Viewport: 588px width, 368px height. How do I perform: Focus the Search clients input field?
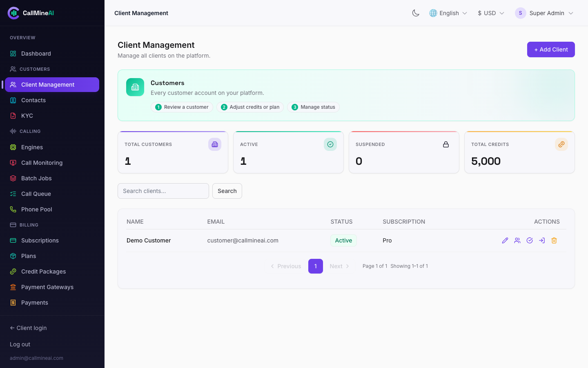pos(163,191)
